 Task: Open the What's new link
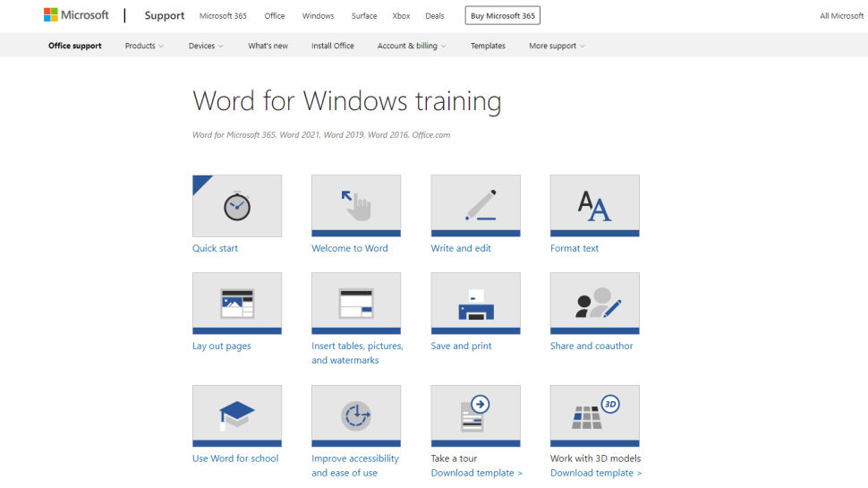pos(268,46)
